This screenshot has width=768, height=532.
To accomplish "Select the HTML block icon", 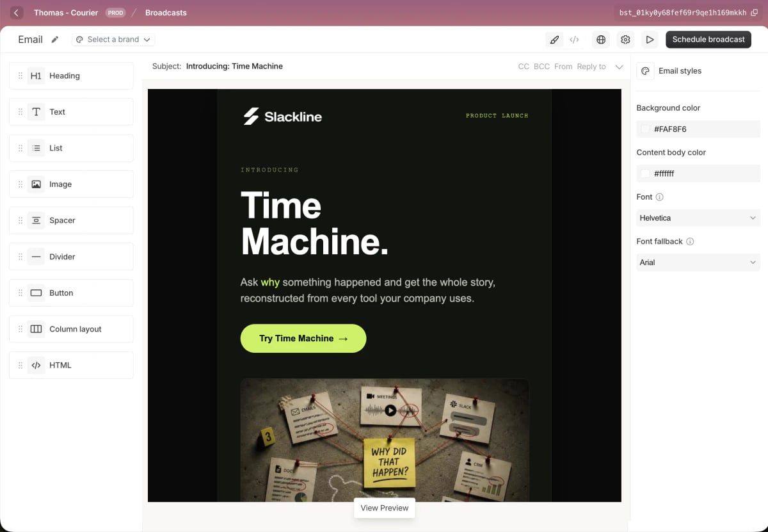I will pos(36,365).
